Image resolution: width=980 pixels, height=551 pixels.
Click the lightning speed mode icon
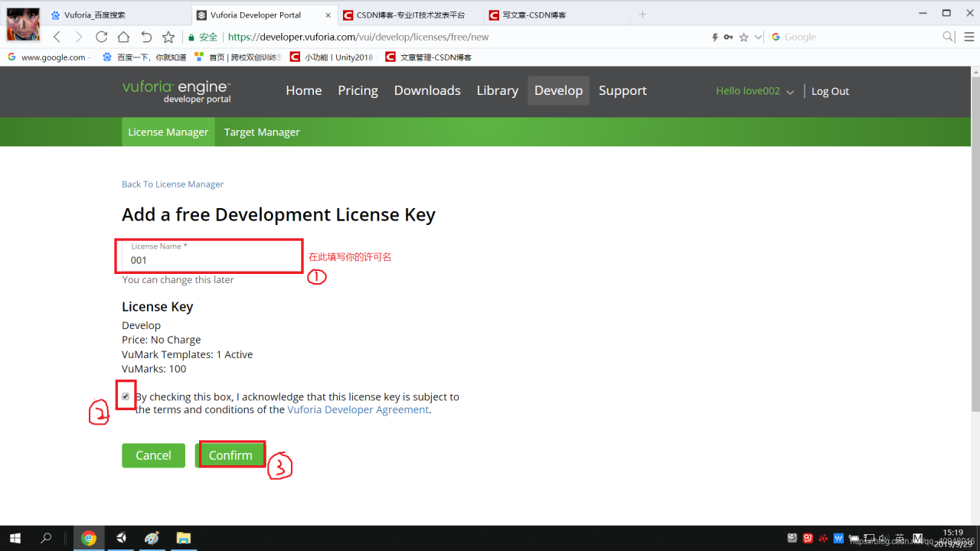coord(715,37)
